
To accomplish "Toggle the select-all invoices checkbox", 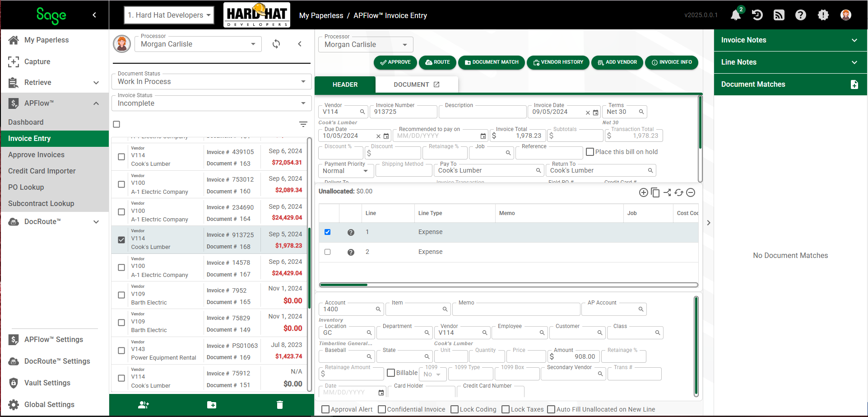I will 116,124.
